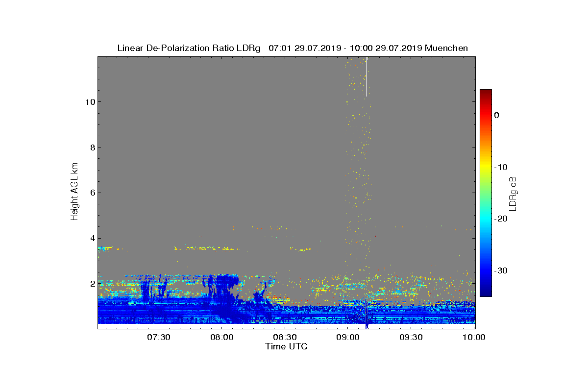Click the LDRg color scale bar
The height and width of the screenshot is (392, 588).
pos(486,193)
